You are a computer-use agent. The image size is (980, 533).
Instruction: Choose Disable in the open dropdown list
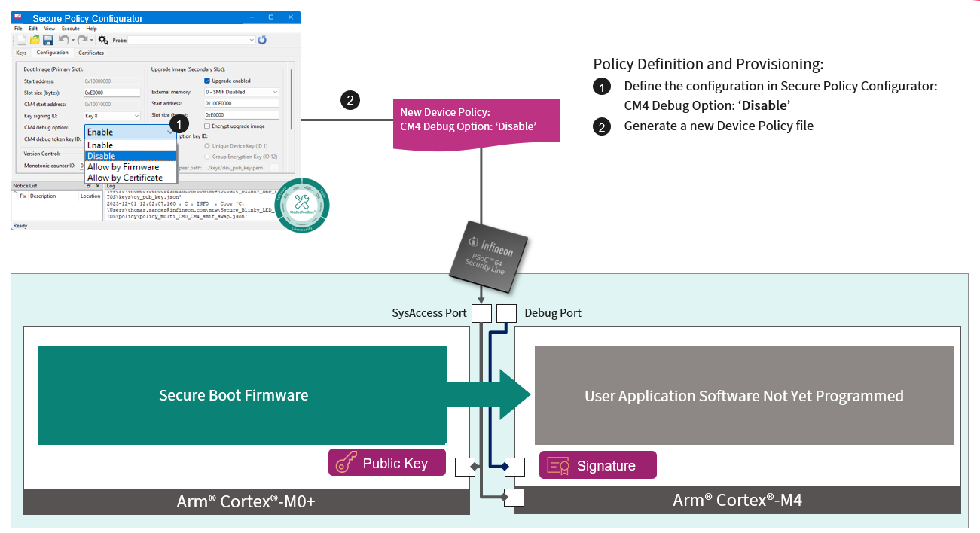[130, 156]
